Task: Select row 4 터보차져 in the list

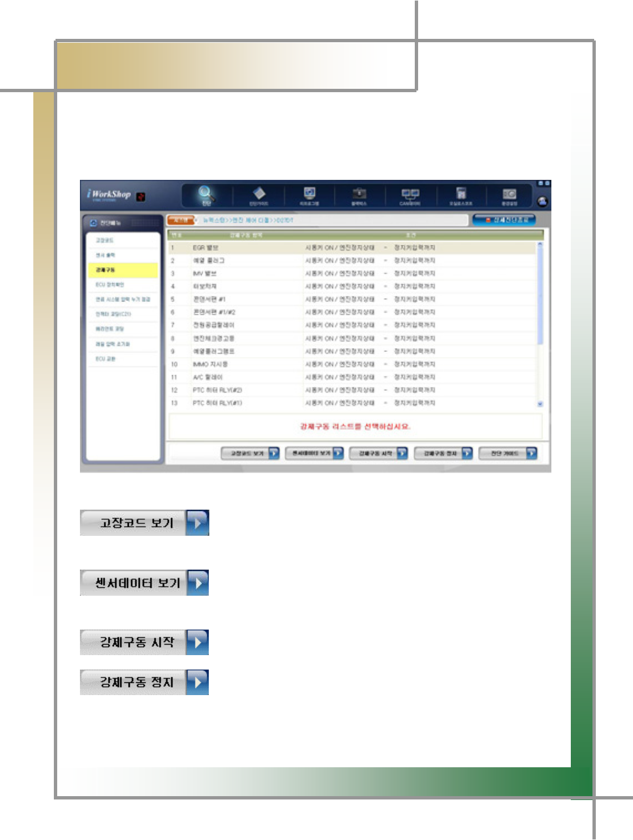Action: pyautogui.click(x=352, y=286)
